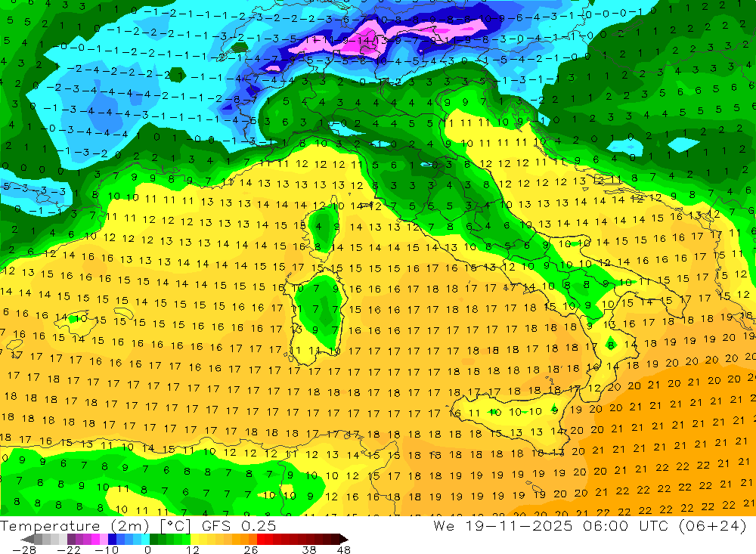Click the '(06+24)' forecast offset text
This screenshot has height=554, width=756.
[713, 525]
